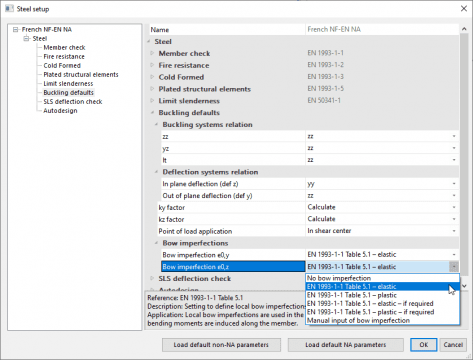This screenshot has width=473, height=360.
Task: Open the In plane deflection dropdown
Action: [x=454, y=184]
